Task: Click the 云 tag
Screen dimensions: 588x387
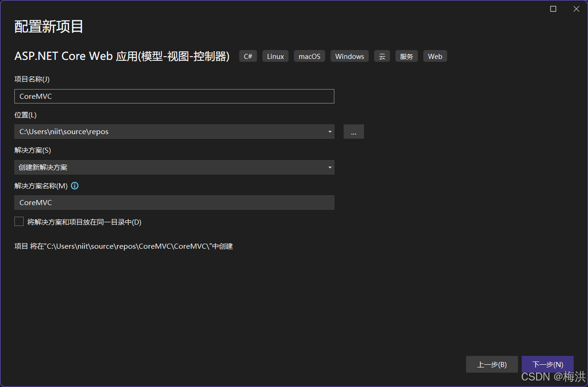Action: tap(382, 56)
